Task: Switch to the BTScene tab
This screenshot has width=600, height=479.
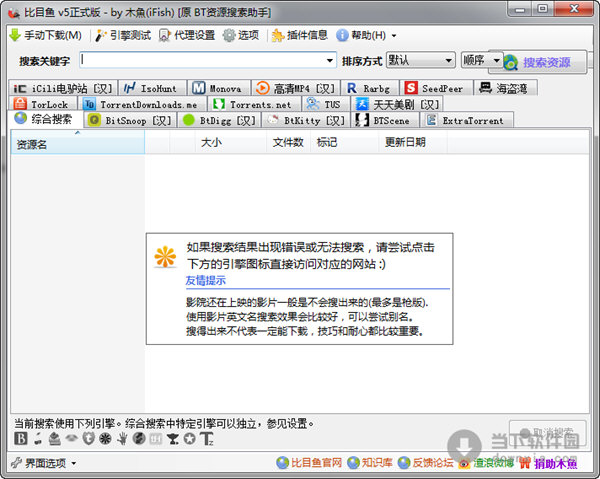Action: [x=385, y=120]
